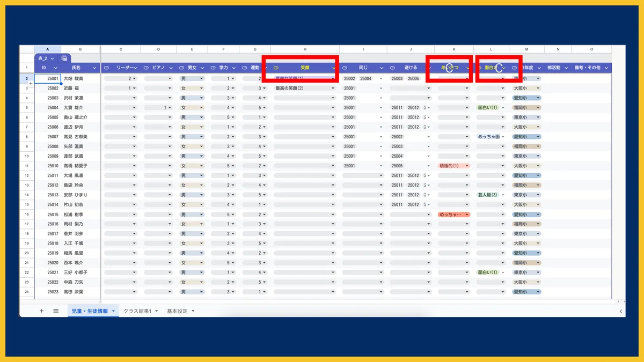Click the dropdown type icon in ピアノ header
The height and width of the screenshot is (362, 644).
[x=147, y=68]
